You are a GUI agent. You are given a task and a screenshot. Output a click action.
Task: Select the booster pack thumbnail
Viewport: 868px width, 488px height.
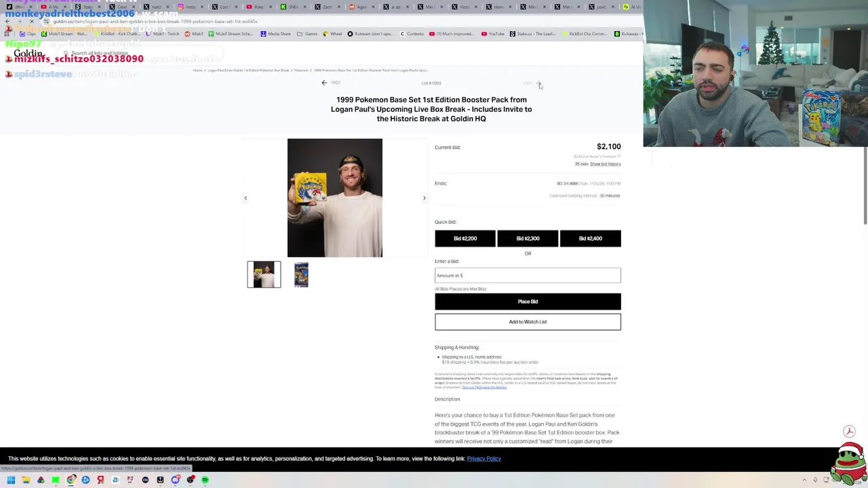301,274
